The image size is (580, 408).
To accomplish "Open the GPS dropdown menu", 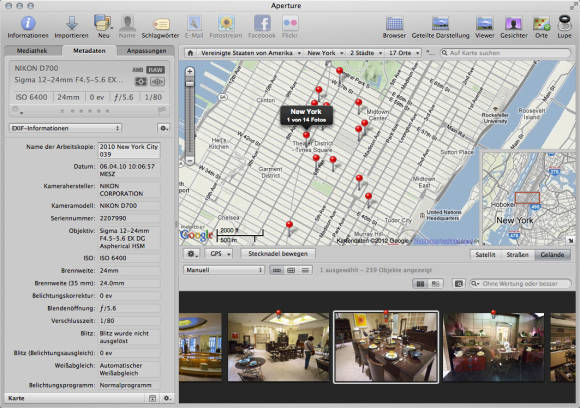I will point(220,254).
